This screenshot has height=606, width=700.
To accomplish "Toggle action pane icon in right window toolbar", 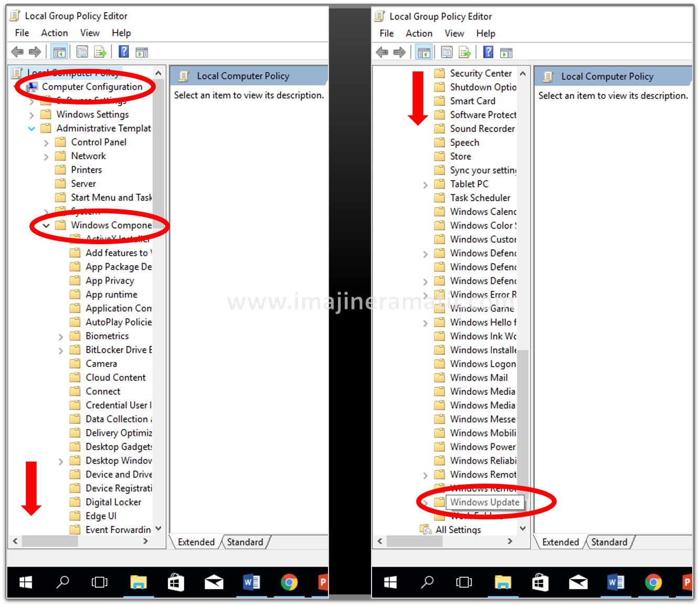I will 506,53.
